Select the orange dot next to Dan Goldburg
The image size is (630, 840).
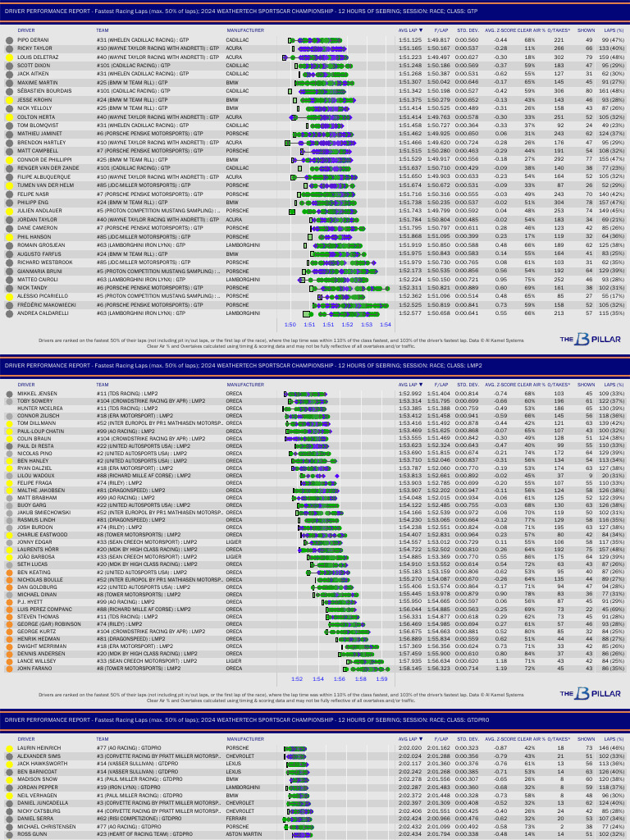pos(9,587)
